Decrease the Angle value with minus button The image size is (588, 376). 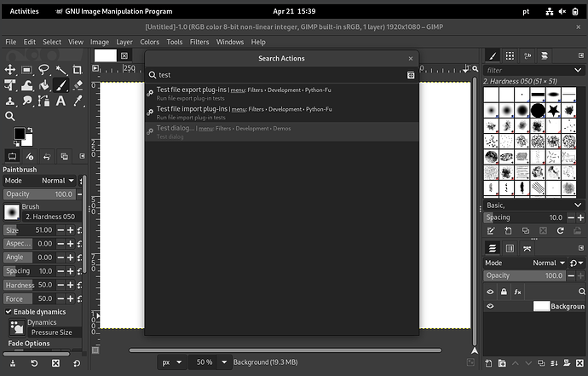pos(61,257)
